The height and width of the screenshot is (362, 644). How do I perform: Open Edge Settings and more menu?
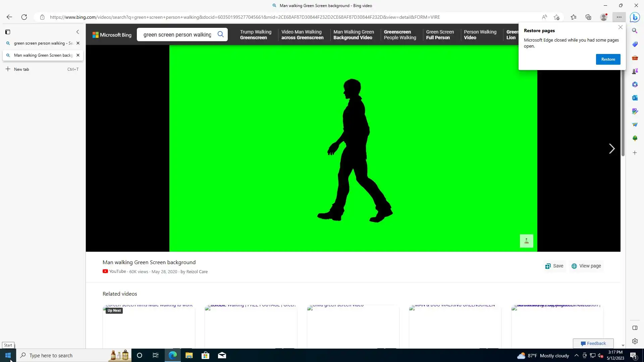point(619,17)
